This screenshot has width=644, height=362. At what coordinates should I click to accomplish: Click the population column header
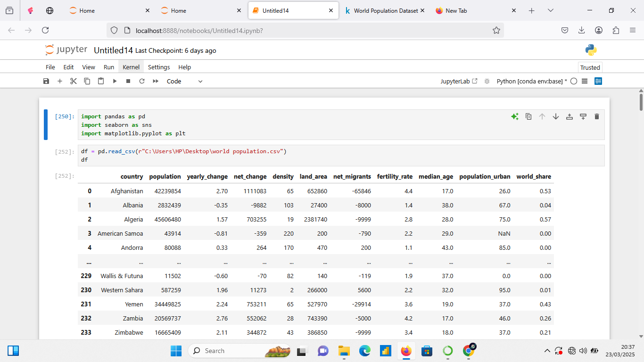pyautogui.click(x=165, y=177)
